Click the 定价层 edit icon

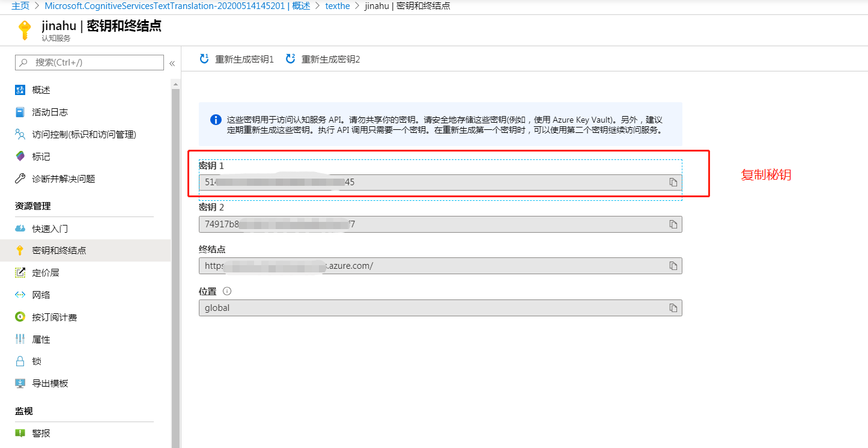(x=20, y=273)
